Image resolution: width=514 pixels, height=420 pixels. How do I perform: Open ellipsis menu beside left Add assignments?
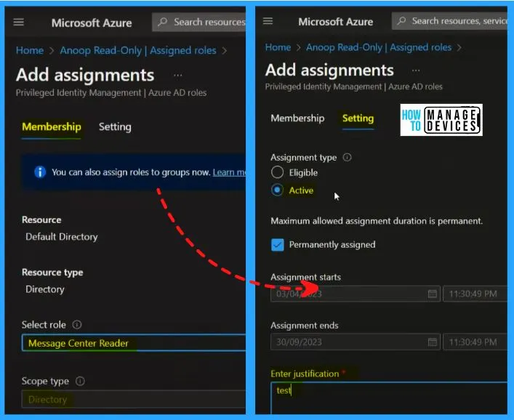coord(177,76)
